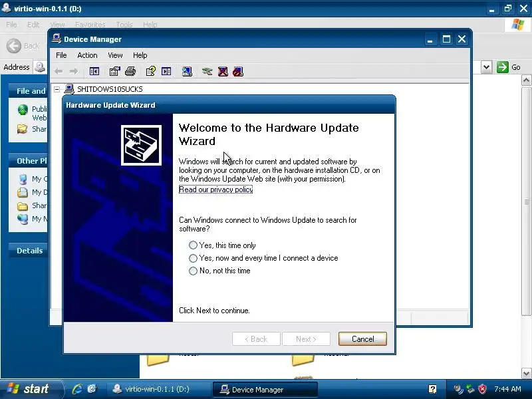Click the My Computer icon in Other Places
Image resolution: width=532 pixels, height=399 pixels.
coord(23,179)
